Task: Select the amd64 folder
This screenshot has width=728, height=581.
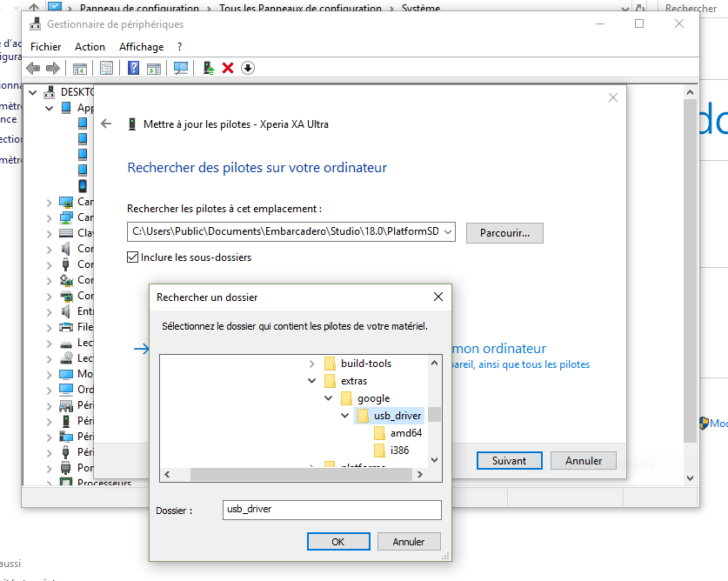Action: pyautogui.click(x=397, y=433)
